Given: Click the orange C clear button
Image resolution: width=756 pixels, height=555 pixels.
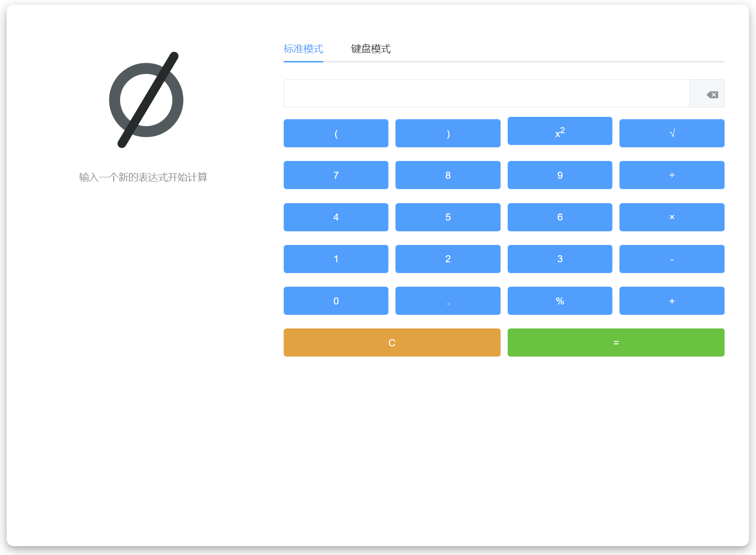Looking at the screenshot, I should point(392,342).
